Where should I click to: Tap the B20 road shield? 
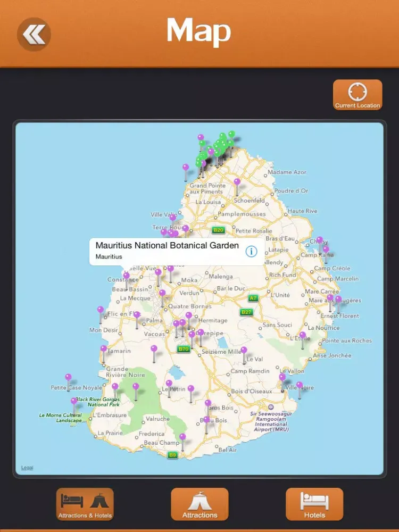[x=218, y=230]
